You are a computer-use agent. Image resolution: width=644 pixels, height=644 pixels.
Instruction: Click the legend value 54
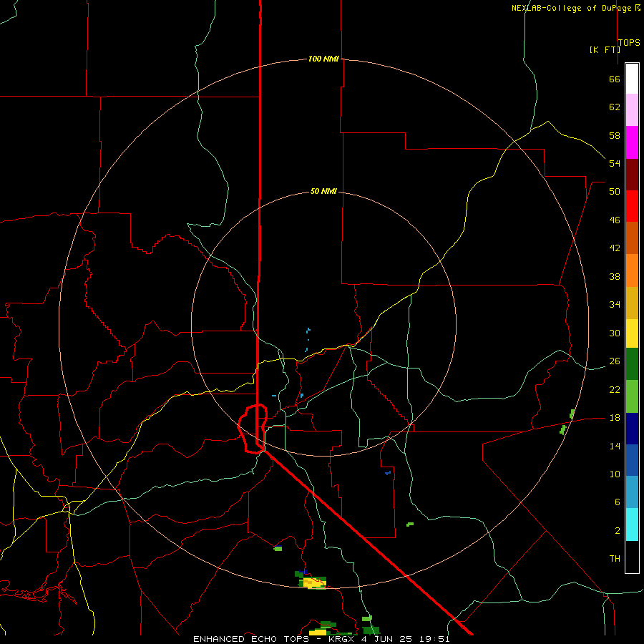click(x=615, y=163)
